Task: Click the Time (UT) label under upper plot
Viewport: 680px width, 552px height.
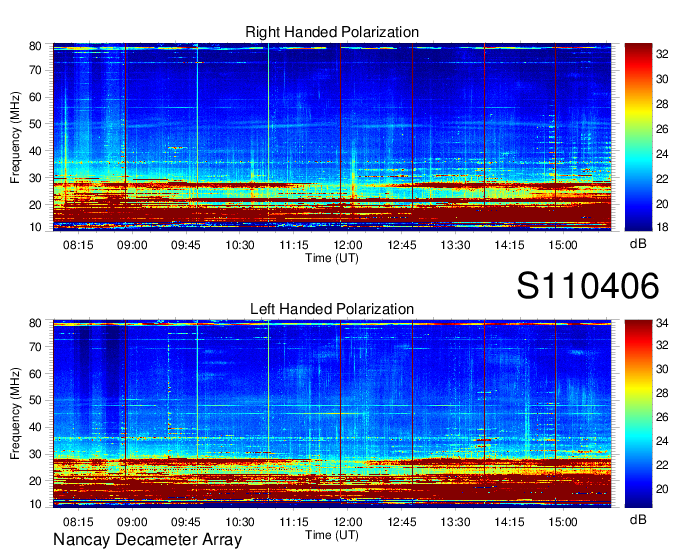Action: click(332, 258)
